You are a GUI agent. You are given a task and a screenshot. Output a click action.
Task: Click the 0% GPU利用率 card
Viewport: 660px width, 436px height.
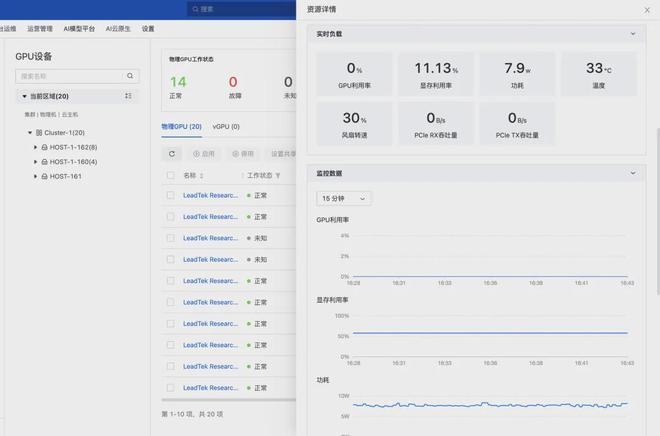(354, 74)
